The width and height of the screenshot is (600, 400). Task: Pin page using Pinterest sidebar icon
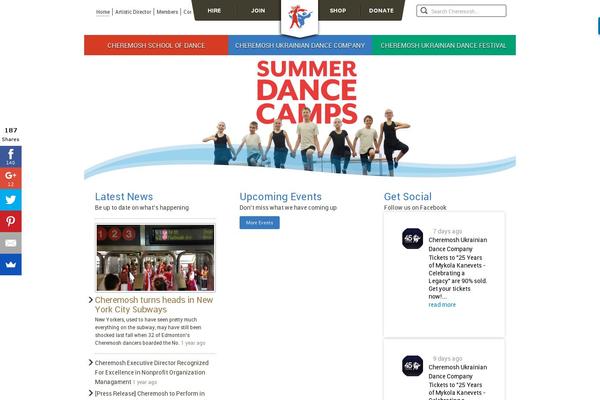11,221
